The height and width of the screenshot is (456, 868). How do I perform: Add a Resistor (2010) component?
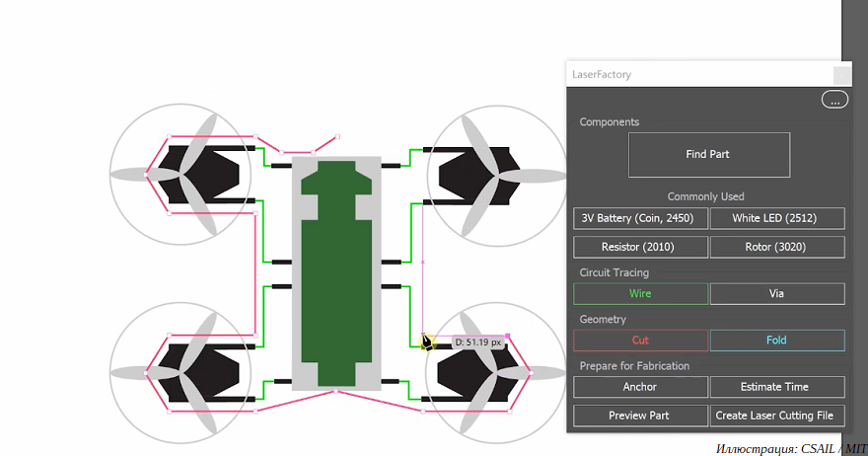(x=640, y=247)
